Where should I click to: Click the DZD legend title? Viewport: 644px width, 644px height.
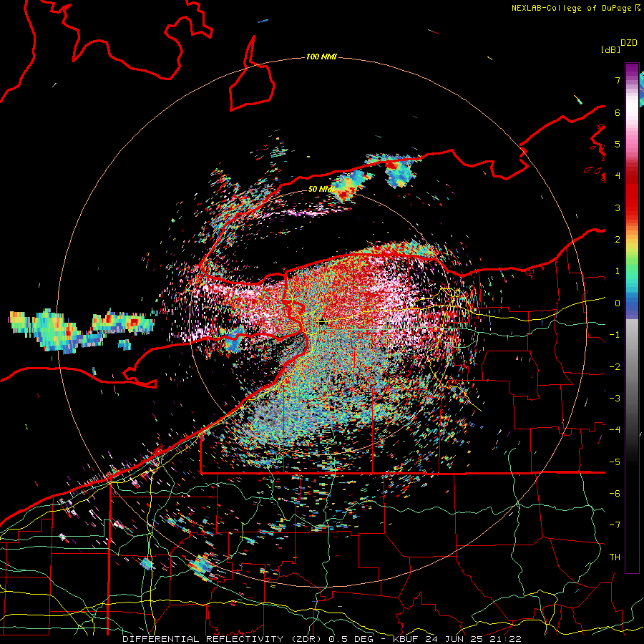point(629,43)
